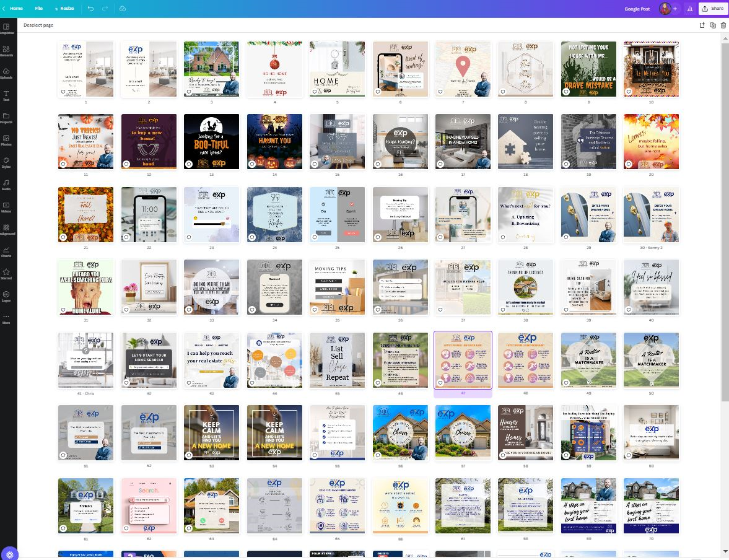Select page 24 blue marble thumbnail

click(274, 214)
